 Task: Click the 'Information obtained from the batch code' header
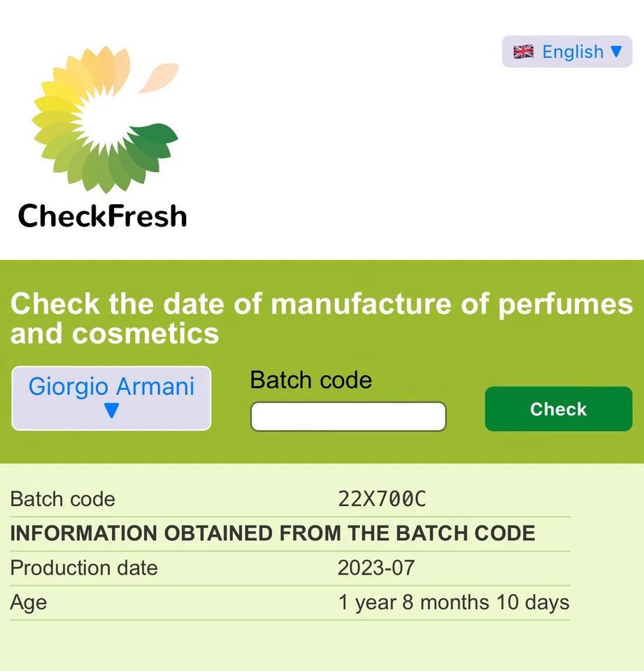pos(272,533)
